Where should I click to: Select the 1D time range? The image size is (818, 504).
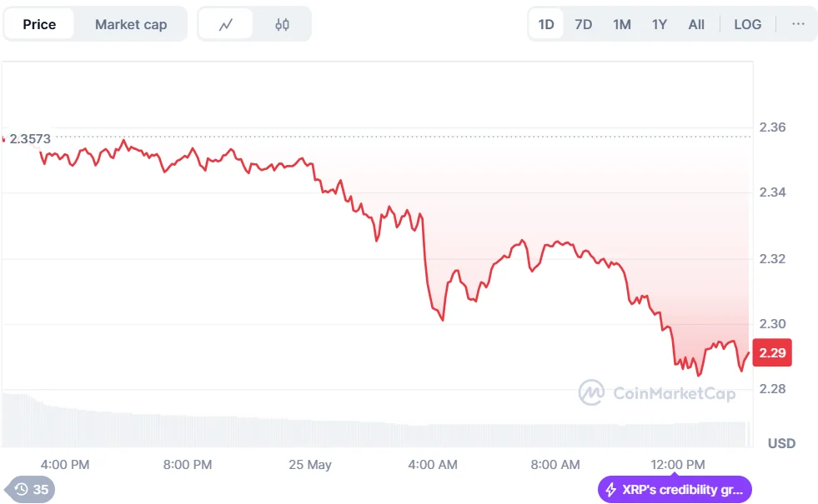(546, 24)
